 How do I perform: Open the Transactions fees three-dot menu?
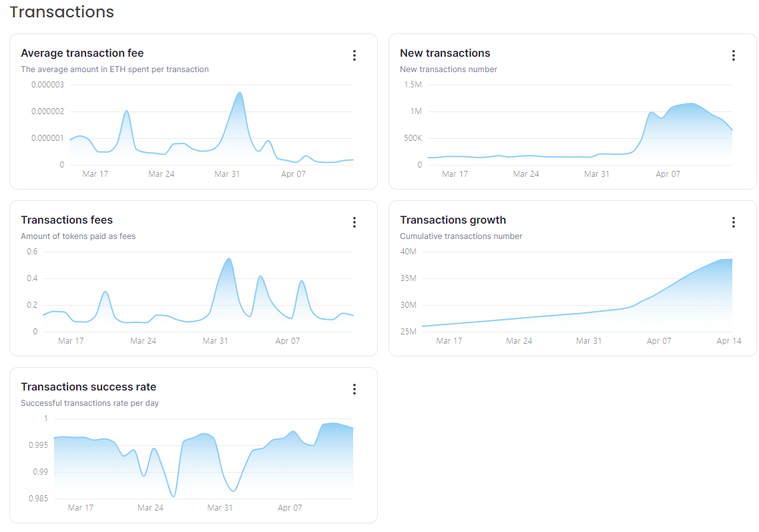(x=354, y=222)
